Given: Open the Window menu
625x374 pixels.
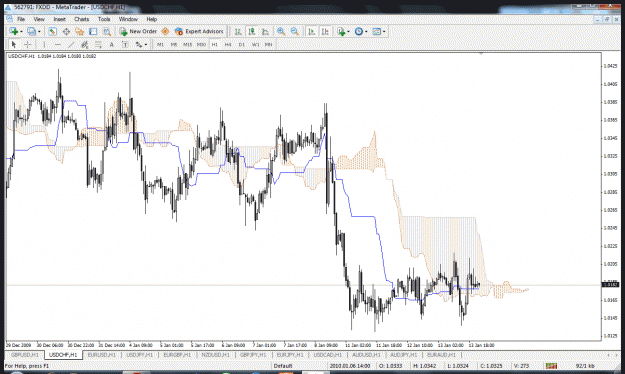Looking at the screenshot, I should [x=128, y=19].
